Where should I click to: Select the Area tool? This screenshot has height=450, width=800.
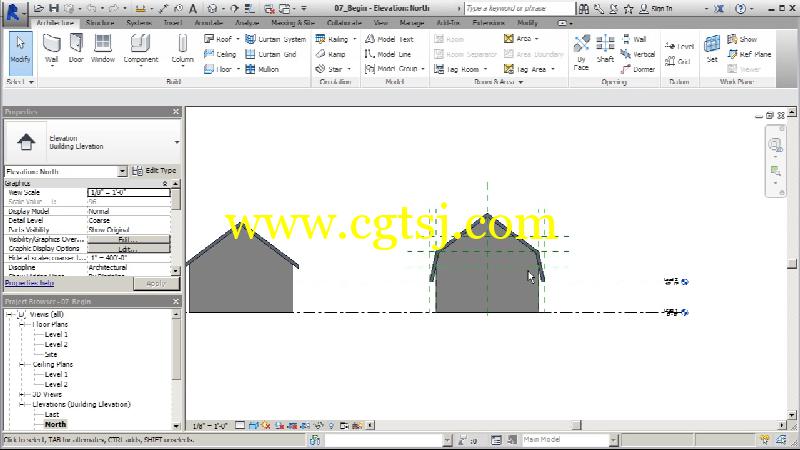tap(518, 39)
